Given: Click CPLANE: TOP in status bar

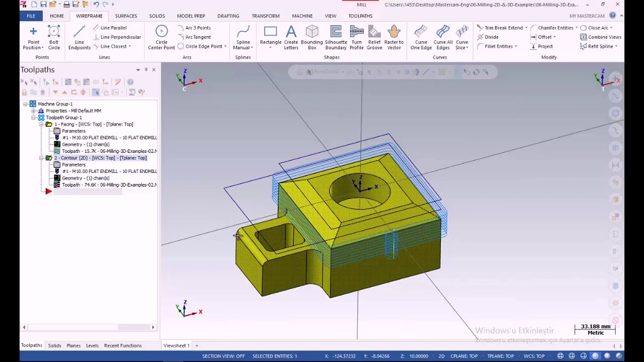Looking at the screenshot, I should [x=464, y=356].
